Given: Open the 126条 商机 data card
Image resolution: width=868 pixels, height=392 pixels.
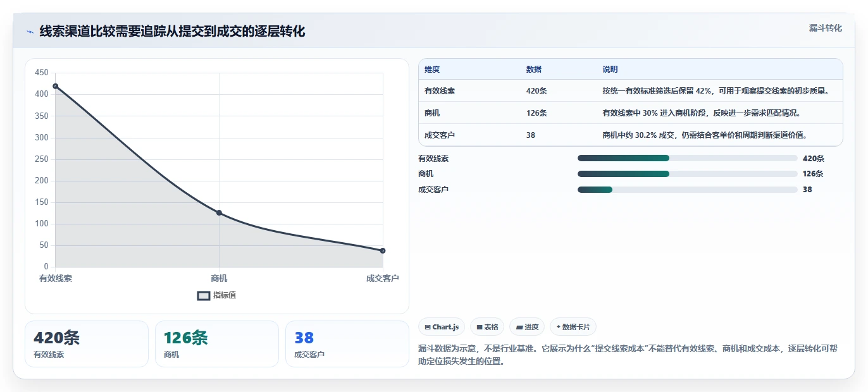Looking at the screenshot, I should 217,344.
